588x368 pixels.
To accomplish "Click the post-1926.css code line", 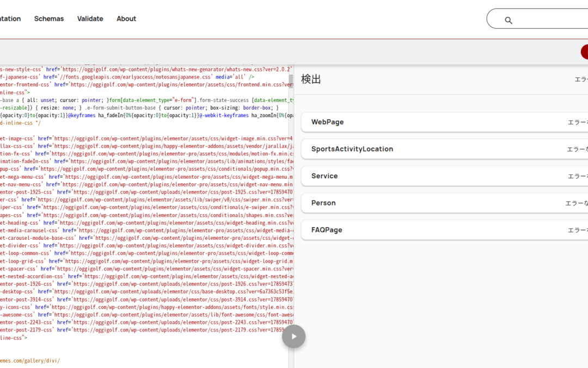I will coord(146,284).
